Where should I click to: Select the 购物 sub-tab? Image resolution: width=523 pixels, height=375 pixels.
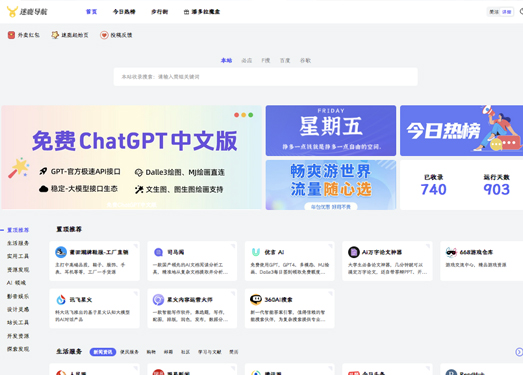pyautogui.click(x=151, y=352)
